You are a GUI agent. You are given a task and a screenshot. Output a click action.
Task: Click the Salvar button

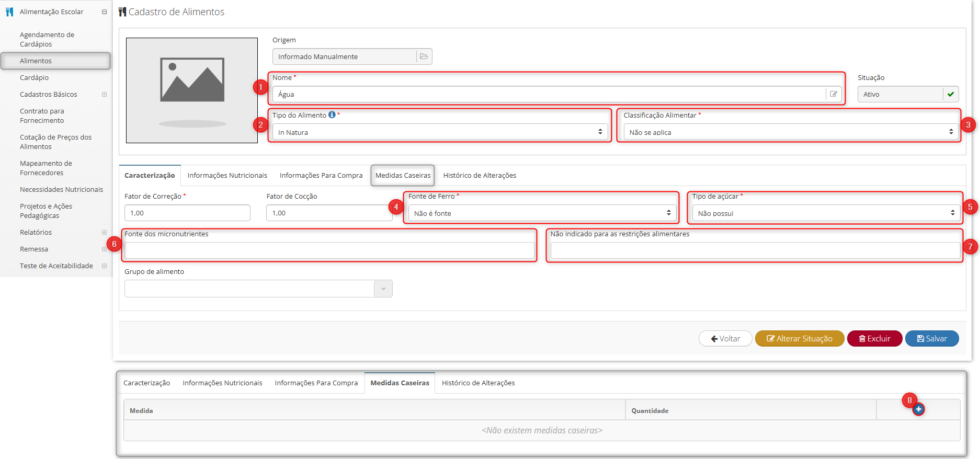932,339
